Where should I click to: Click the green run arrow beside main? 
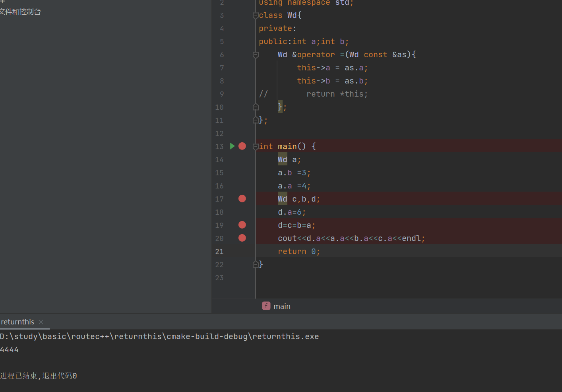coord(233,146)
